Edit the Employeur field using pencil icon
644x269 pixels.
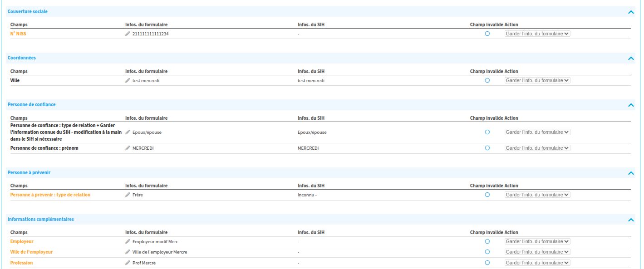click(128, 242)
